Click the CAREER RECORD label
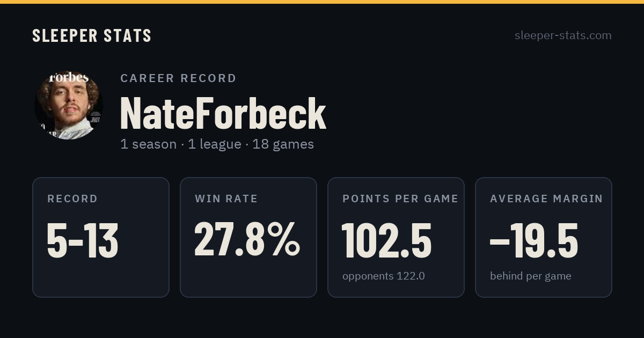The image size is (644, 338). [178, 78]
